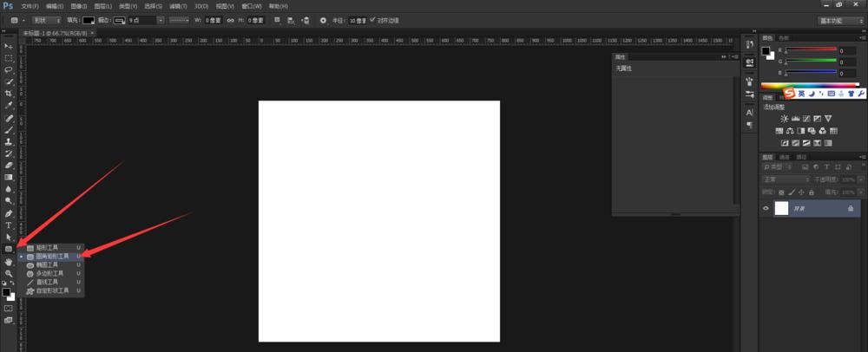Viewport: 868px width, 352px height.
Task: Select the Path Selection tool
Action: tap(9, 237)
